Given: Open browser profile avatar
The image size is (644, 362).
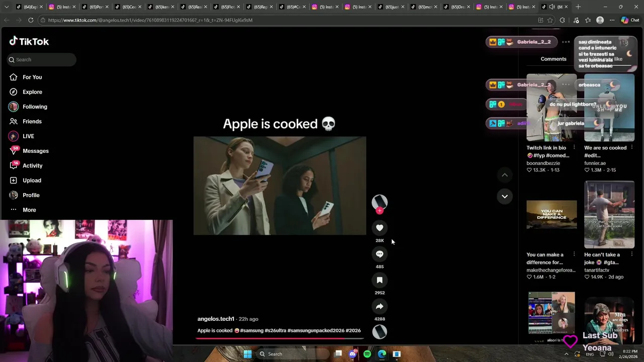Looking at the screenshot, I should (x=600, y=20).
